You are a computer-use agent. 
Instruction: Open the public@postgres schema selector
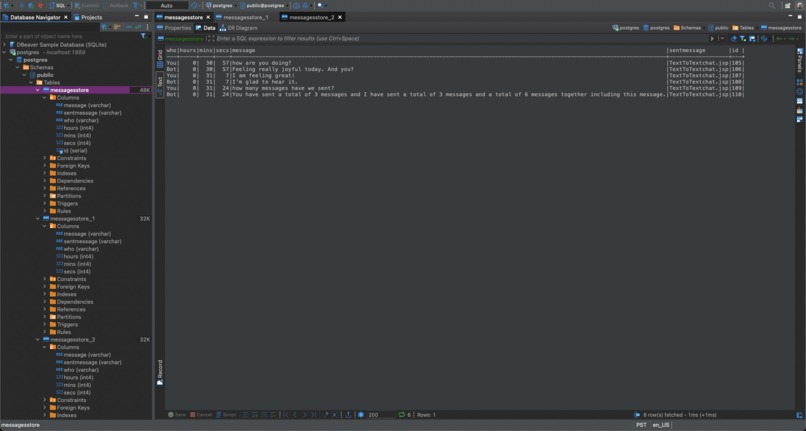(x=262, y=6)
